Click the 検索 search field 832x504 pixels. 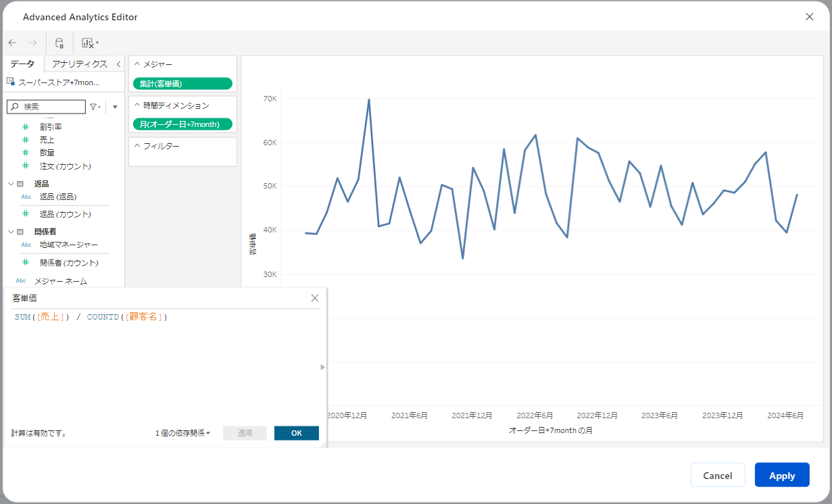tap(51, 107)
